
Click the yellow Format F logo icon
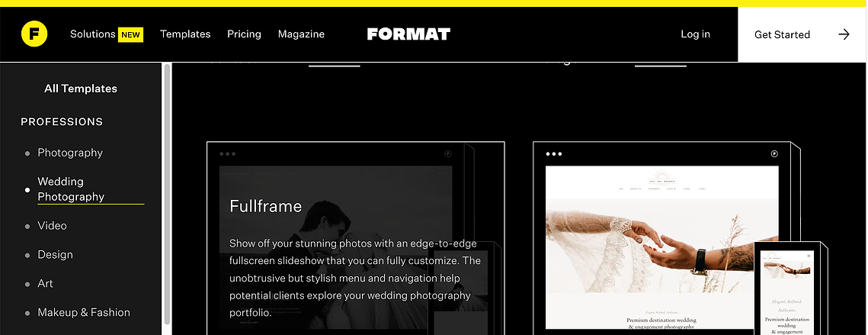click(x=34, y=34)
